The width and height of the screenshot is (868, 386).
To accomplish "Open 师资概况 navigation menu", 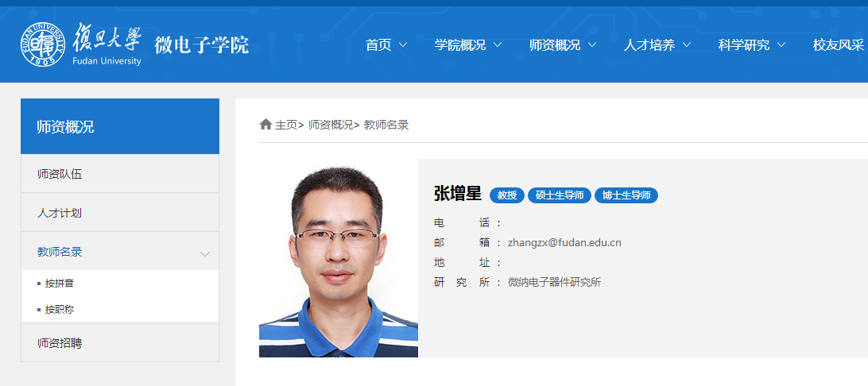I will (x=555, y=44).
